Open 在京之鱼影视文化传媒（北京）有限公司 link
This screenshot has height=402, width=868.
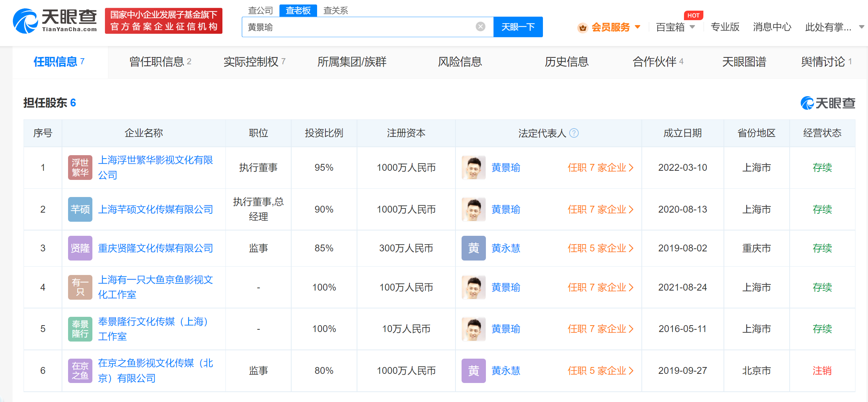click(x=156, y=371)
